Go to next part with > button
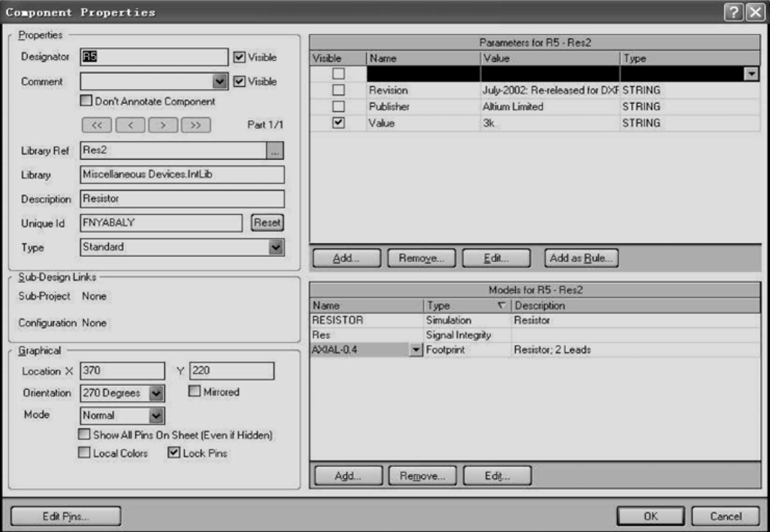Viewport: 770px width, 532px height. (x=163, y=125)
